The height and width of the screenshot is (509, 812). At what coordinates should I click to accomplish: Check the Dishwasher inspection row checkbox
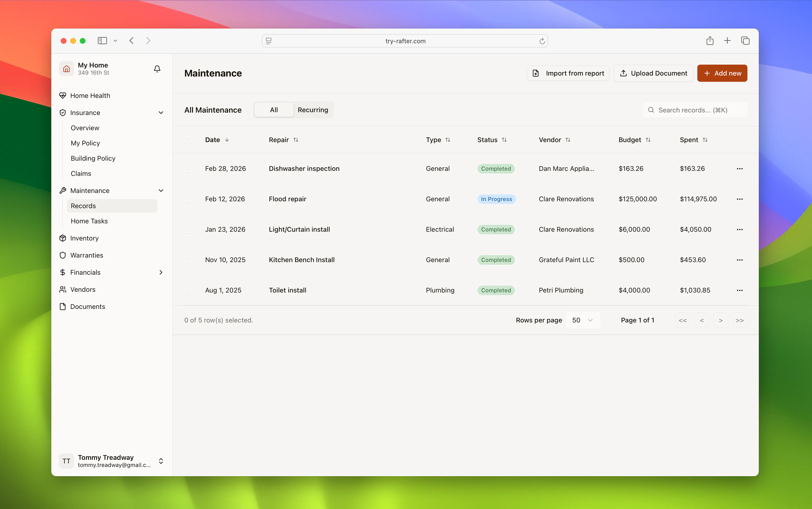pos(188,169)
